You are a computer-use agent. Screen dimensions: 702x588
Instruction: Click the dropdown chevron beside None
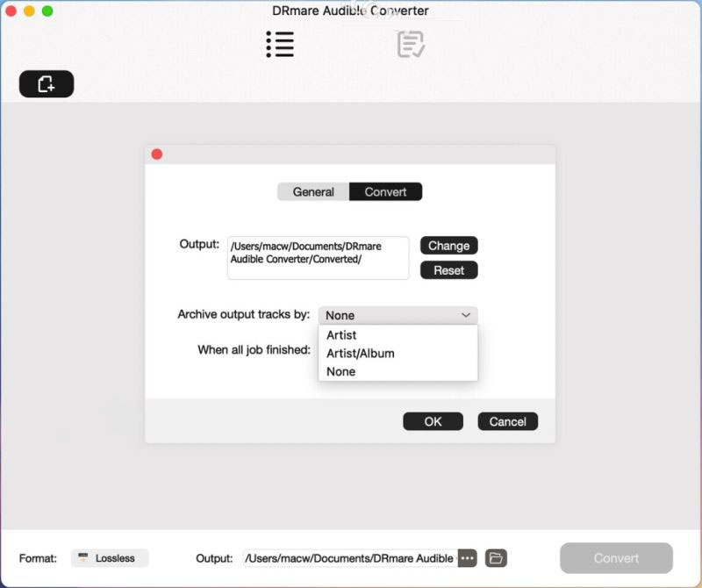coord(466,315)
